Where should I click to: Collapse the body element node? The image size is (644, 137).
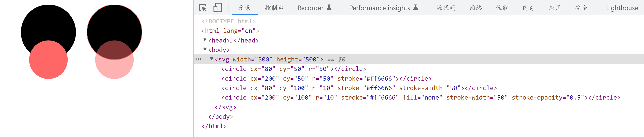coord(205,49)
